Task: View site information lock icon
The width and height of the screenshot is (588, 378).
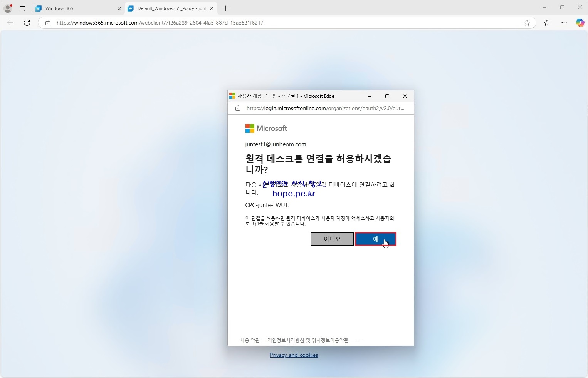Action: tap(48, 23)
